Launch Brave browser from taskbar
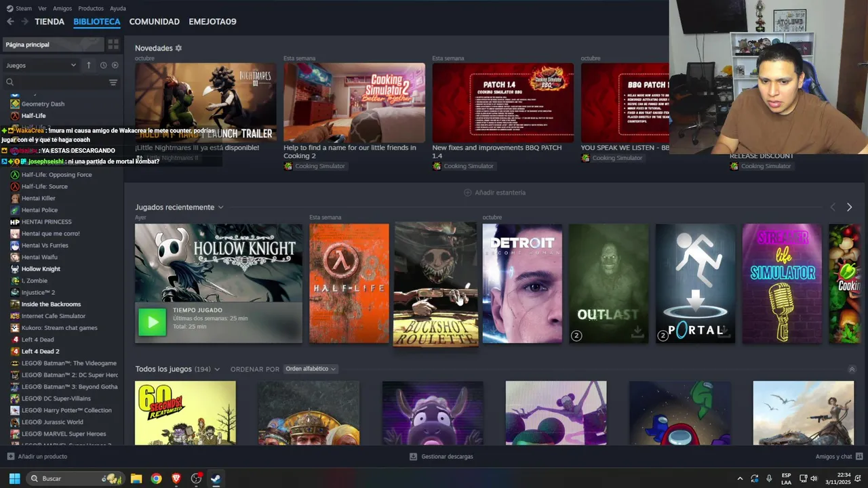The height and width of the screenshot is (488, 868). 176,479
